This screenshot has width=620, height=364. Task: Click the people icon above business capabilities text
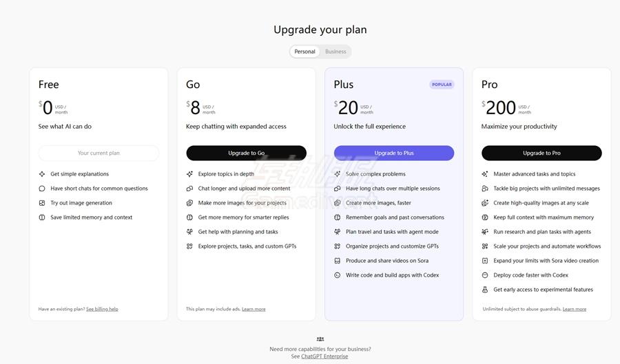pyautogui.click(x=320, y=339)
